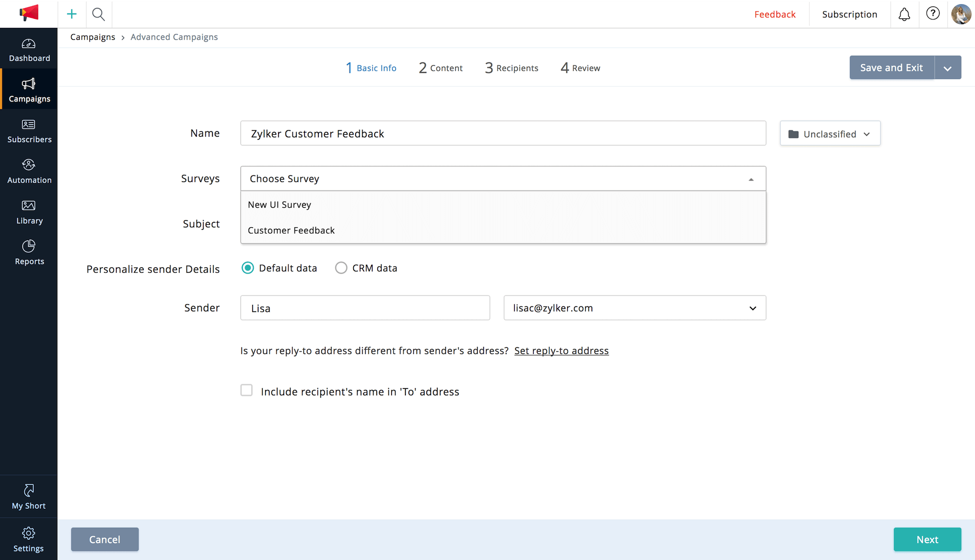Open Subscribers in the sidebar

[x=29, y=131]
